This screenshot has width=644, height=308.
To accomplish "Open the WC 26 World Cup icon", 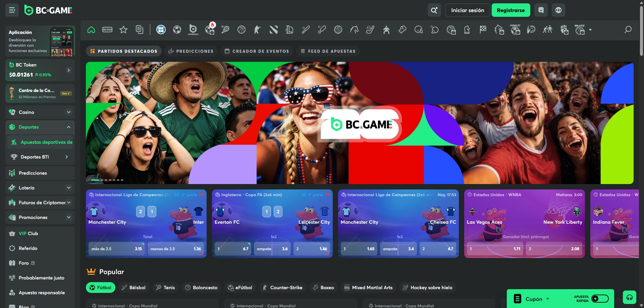I will (x=161, y=30).
